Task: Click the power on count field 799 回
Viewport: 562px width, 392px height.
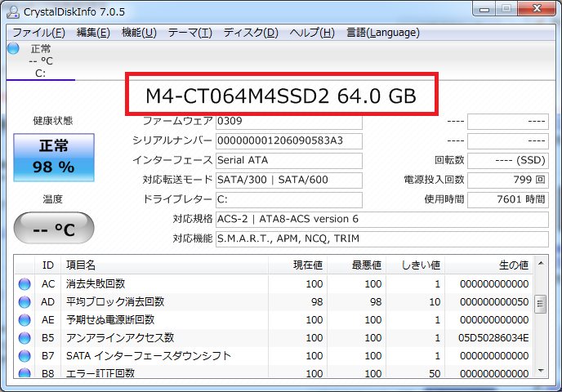Action: pyautogui.click(x=508, y=180)
